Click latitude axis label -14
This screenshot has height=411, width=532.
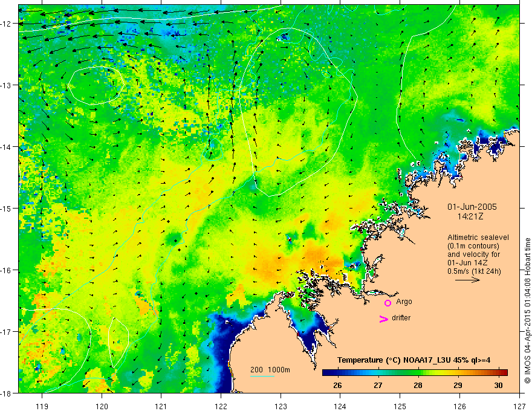coord(6,147)
